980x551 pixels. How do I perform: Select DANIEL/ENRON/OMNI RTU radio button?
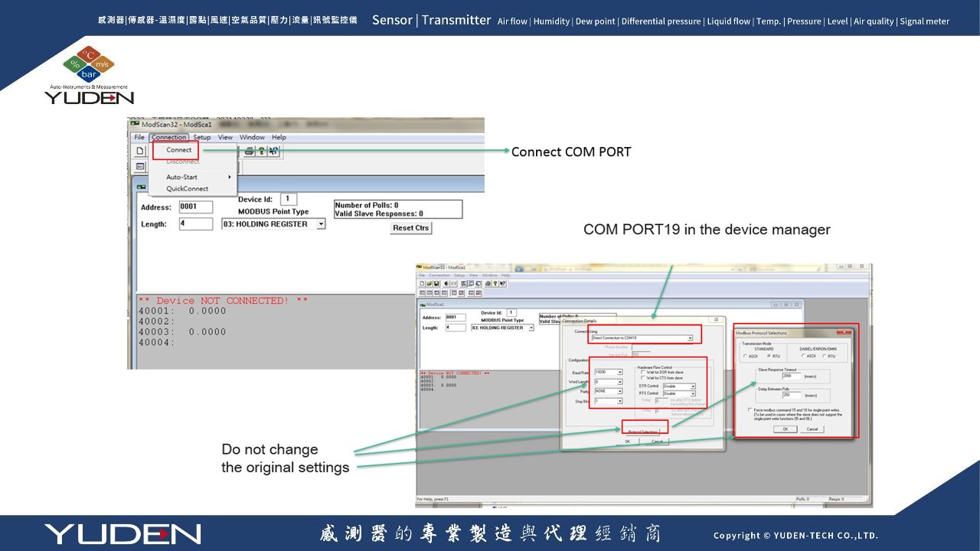(x=824, y=356)
